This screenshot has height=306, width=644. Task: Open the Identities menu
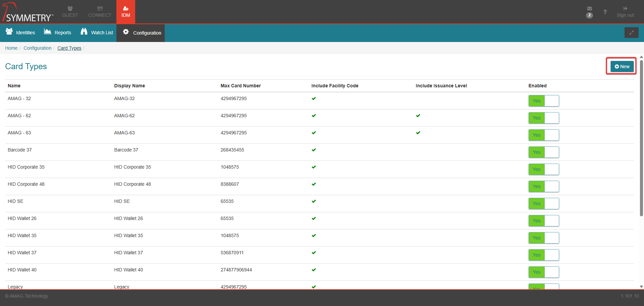tap(20, 33)
